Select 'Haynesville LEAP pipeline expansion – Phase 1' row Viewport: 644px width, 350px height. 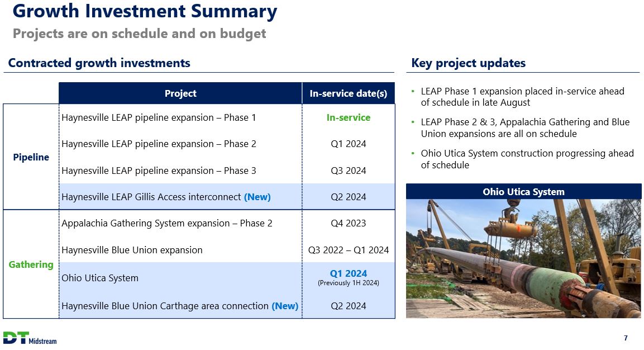point(227,117)
